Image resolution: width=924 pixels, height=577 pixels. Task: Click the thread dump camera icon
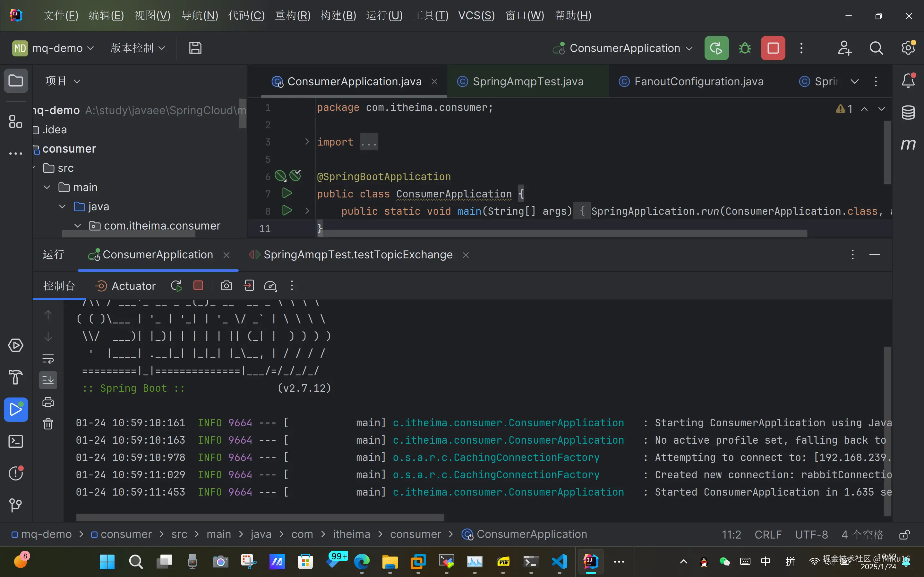[227, 285]
